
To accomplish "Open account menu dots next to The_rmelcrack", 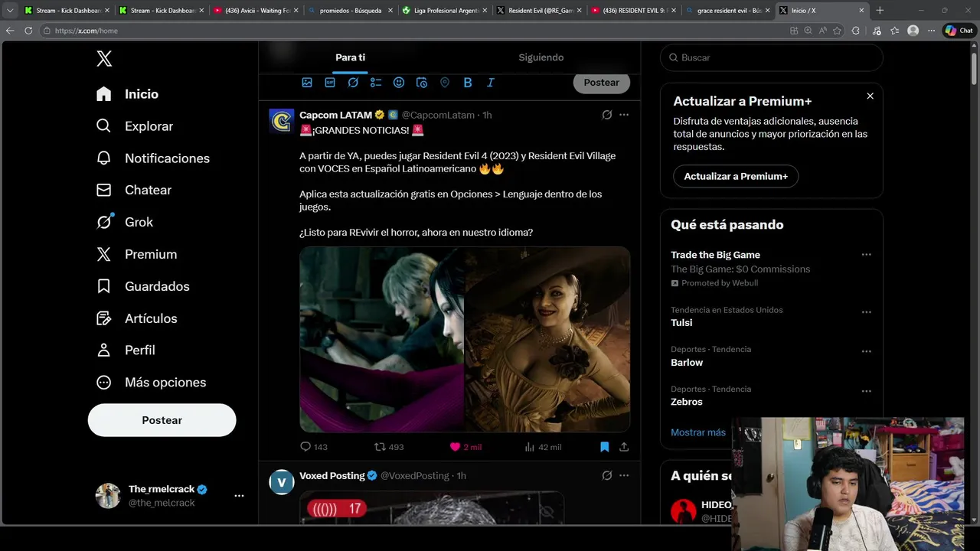I will coord(239,496).
